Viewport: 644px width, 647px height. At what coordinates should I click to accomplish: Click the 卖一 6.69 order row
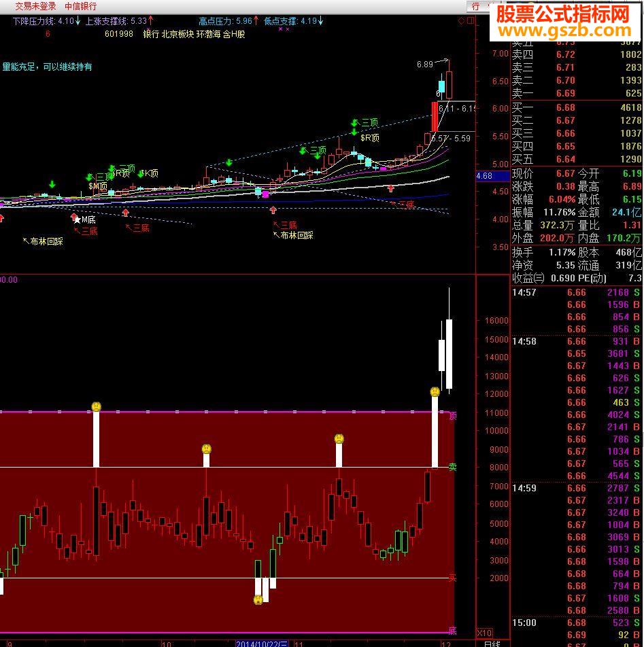tap(577, 93)
